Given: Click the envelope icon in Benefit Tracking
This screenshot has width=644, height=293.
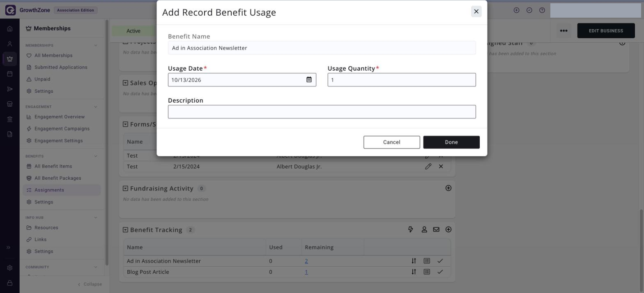Looking at the screenshot, I should (436, 229).
